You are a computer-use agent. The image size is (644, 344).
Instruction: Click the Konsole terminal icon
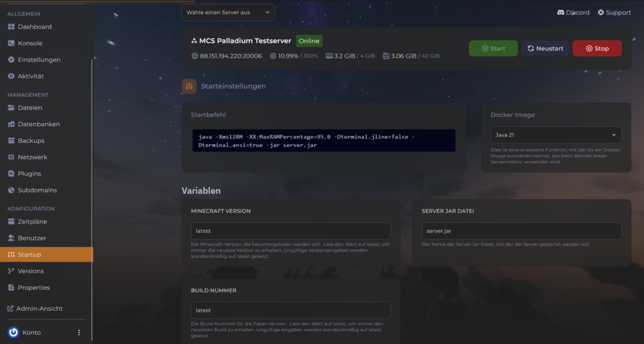(11, 43)
